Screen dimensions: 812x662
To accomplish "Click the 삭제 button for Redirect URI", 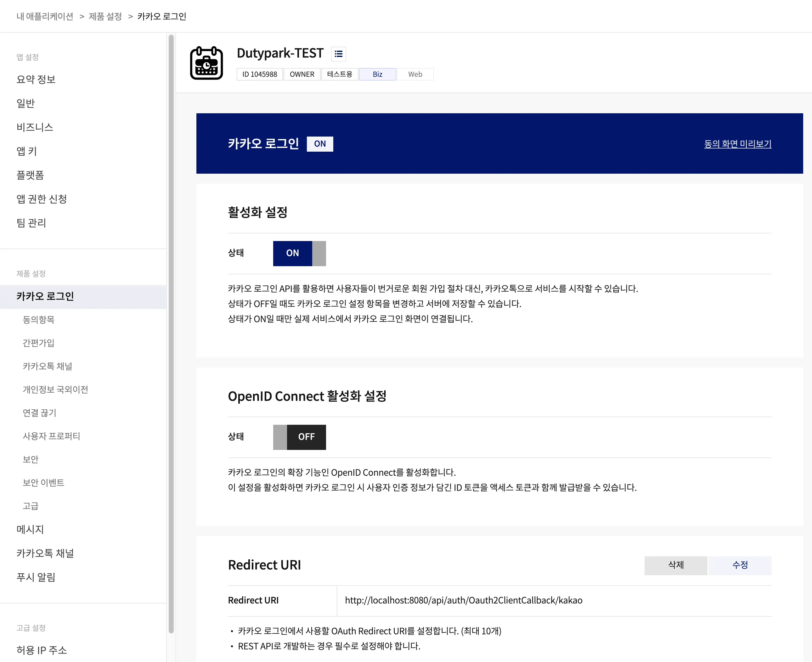I will pyautogui.click(x=675, y=565).
